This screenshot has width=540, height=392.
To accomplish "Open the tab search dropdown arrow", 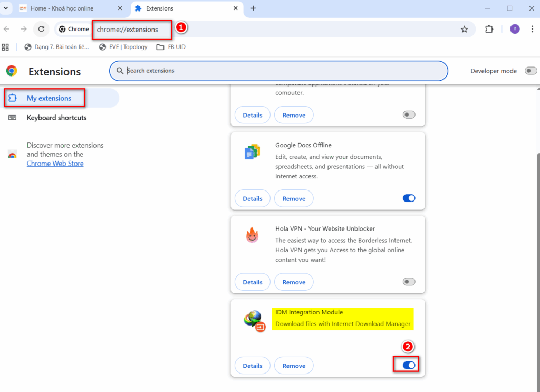I will point(6,8).
